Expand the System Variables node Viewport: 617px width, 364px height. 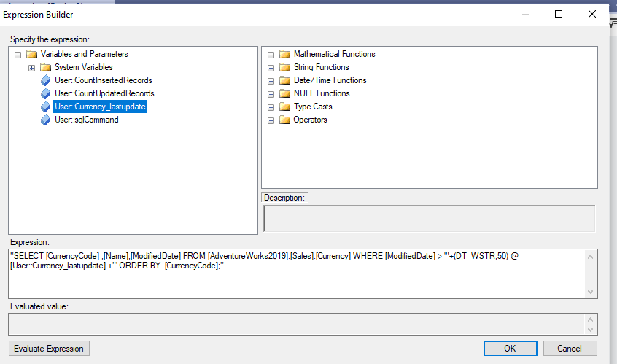point(31,68)
